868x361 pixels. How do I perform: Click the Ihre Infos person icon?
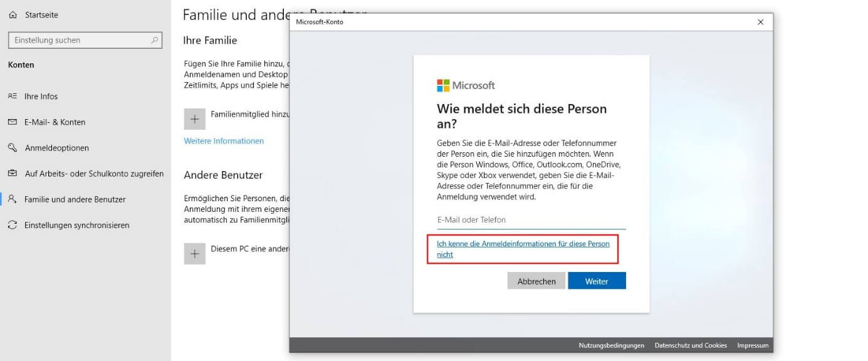(x=13, y=97)
